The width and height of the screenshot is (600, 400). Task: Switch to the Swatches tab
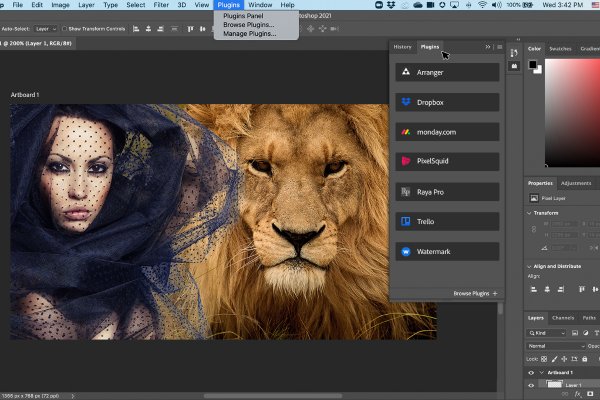[560, 49]
